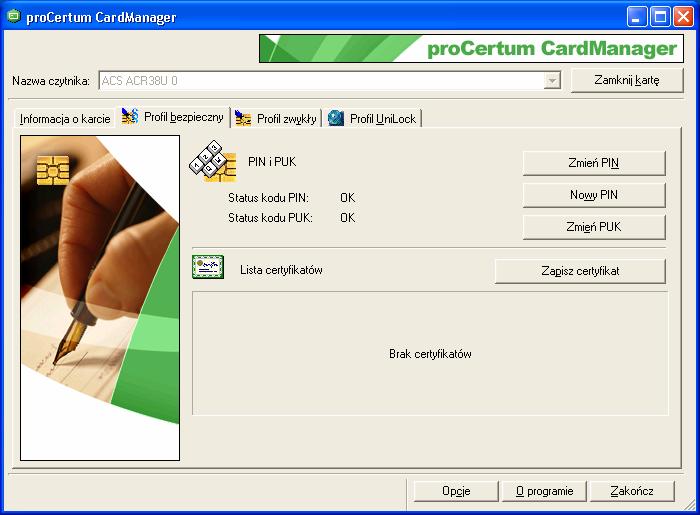Click the Zmień PUK button
This screenshot has width=700, height=515.
click(594, 227)
